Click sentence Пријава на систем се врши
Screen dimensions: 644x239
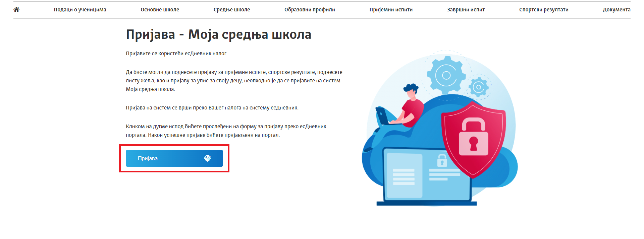pos(212,108)
